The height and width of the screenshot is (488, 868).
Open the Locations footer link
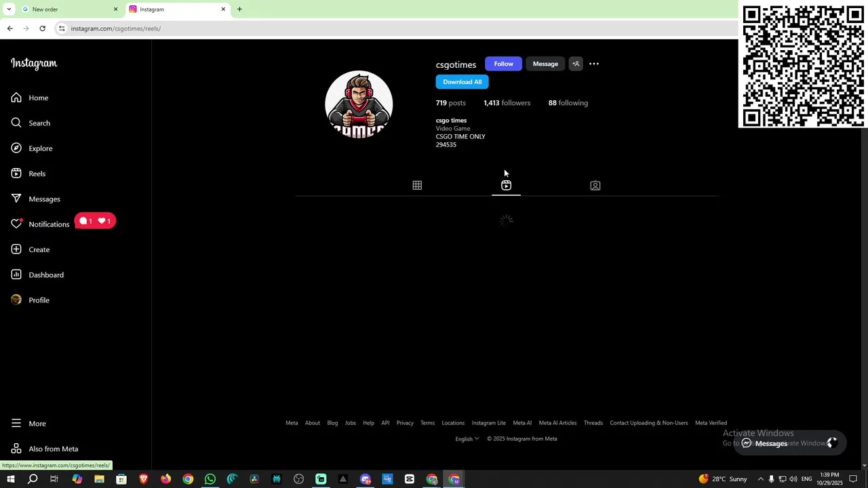pos(453,423)
